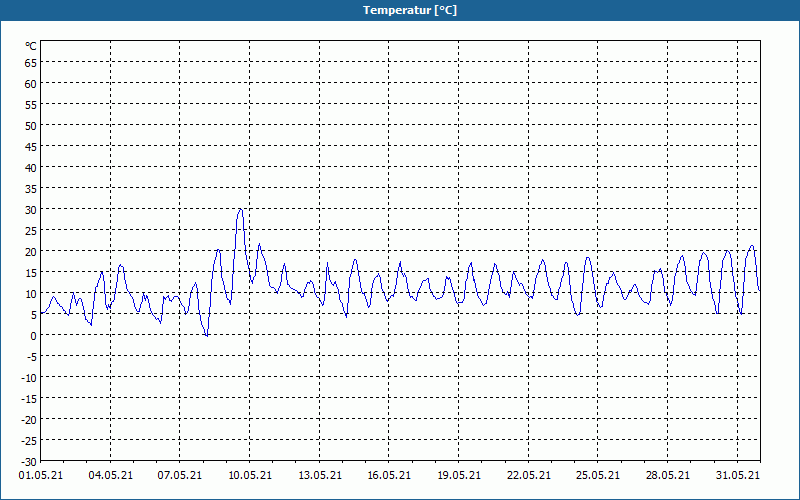This screenshot has width=800, height=500.
Task: Select the 28.05.21 date label
Action: (667, 476)
